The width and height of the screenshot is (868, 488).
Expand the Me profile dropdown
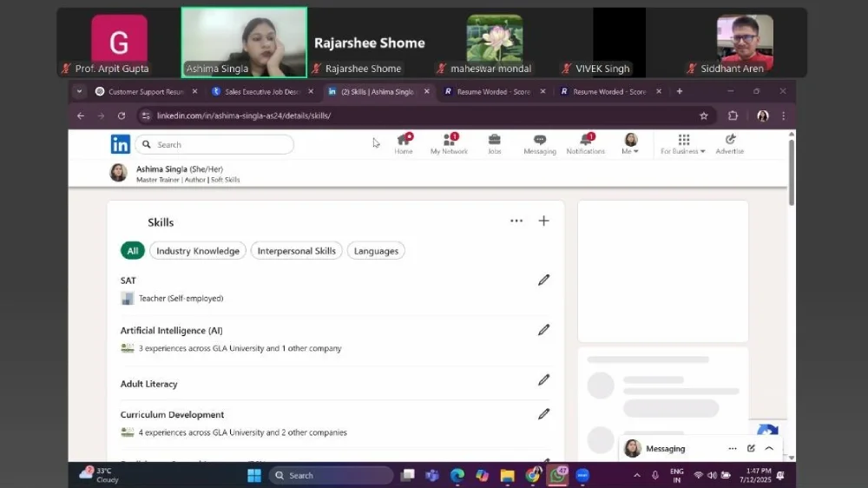tap(630, 144)
